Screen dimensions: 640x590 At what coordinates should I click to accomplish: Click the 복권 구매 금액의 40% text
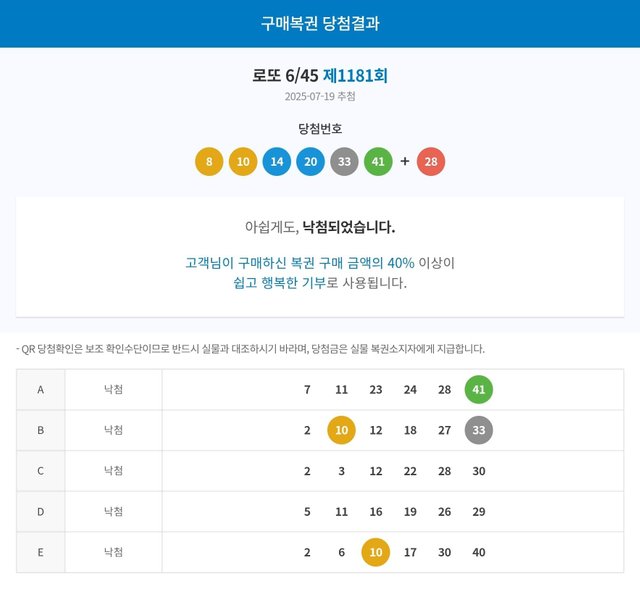pos(352,263)
